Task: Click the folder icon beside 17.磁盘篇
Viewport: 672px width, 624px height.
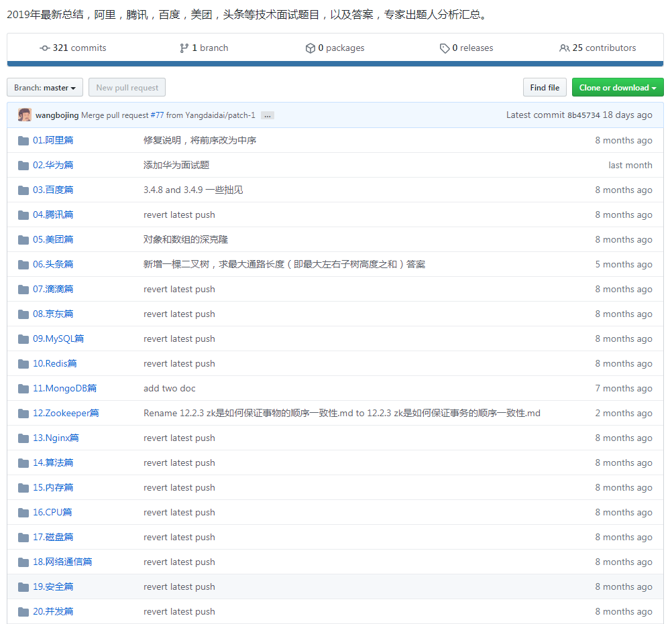Action: 23,538
